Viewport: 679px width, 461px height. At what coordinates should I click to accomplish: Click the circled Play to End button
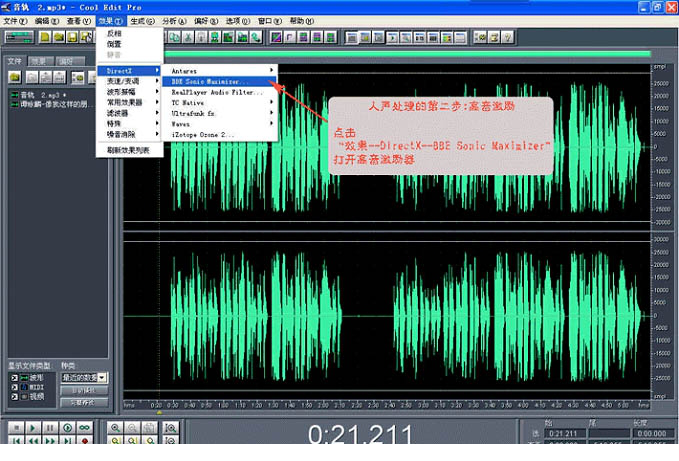[x=67, y=428]
